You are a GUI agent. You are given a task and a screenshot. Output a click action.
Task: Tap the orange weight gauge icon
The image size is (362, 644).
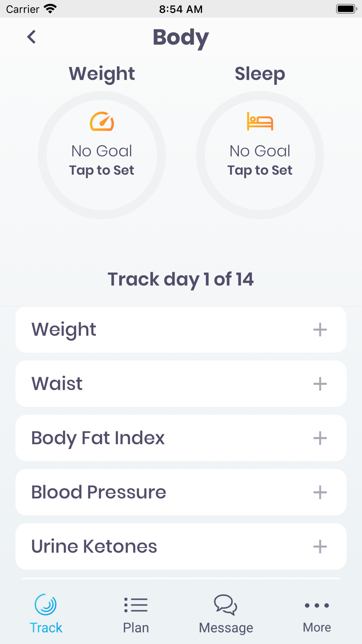pos(102,121)
